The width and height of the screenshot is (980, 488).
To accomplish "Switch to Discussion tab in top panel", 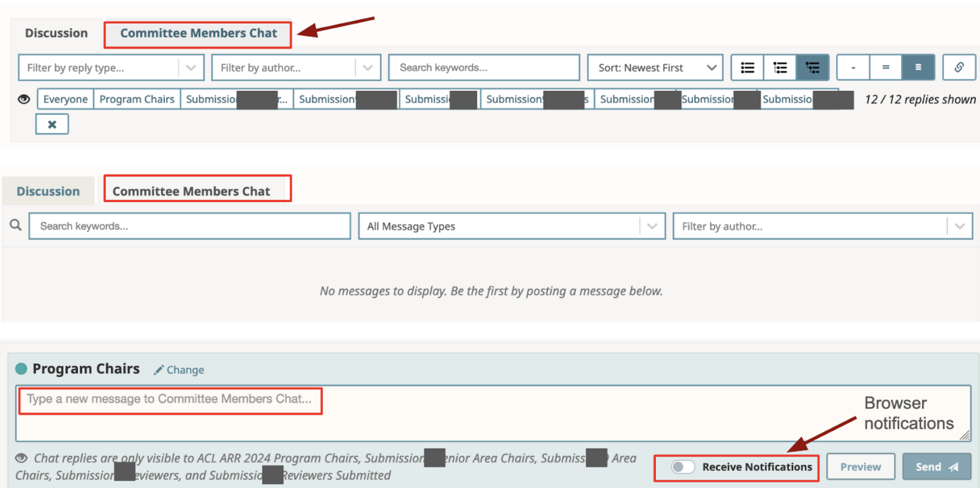I will coord(57,33).
